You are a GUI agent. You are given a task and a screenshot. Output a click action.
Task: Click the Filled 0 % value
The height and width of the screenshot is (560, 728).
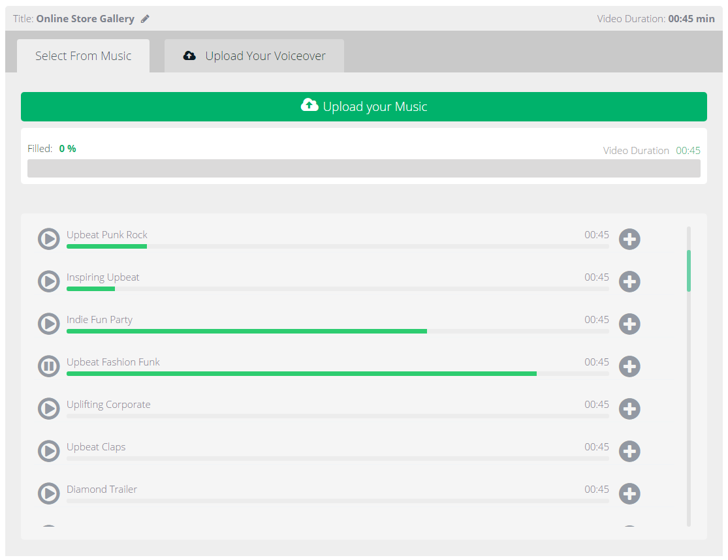tap(67, 149)
